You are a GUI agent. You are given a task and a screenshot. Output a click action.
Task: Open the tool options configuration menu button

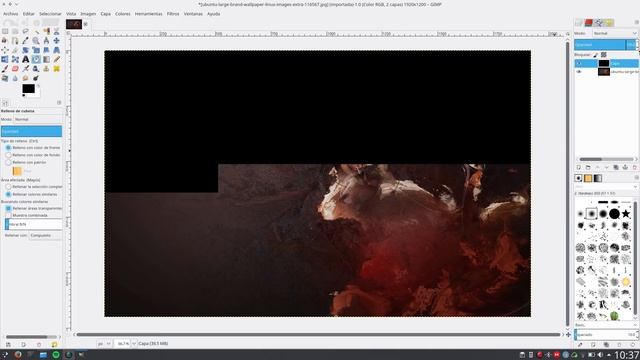pyautogui.click(x=59, y=103)
